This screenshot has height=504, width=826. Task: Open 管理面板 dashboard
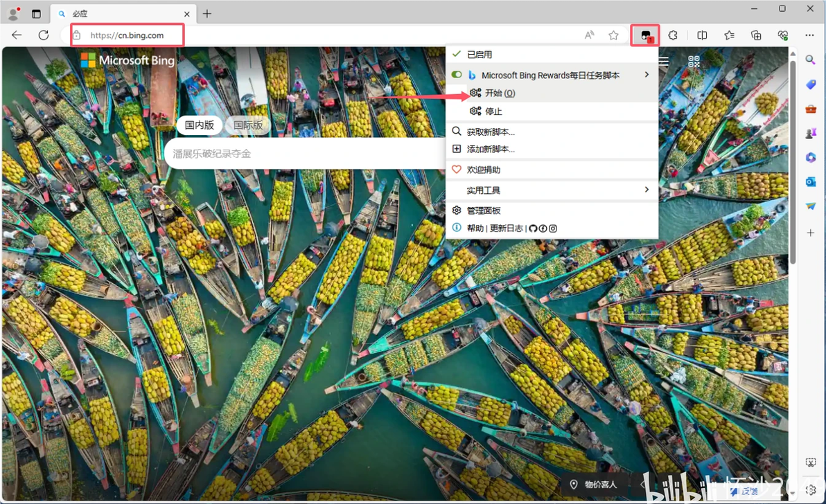pyautogui.click(x=552, y=210)
